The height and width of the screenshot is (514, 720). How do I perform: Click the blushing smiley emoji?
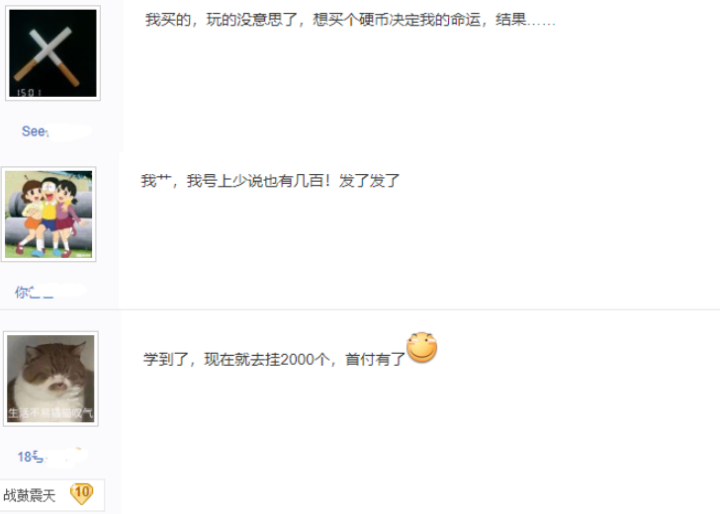(x=422, y=347)
